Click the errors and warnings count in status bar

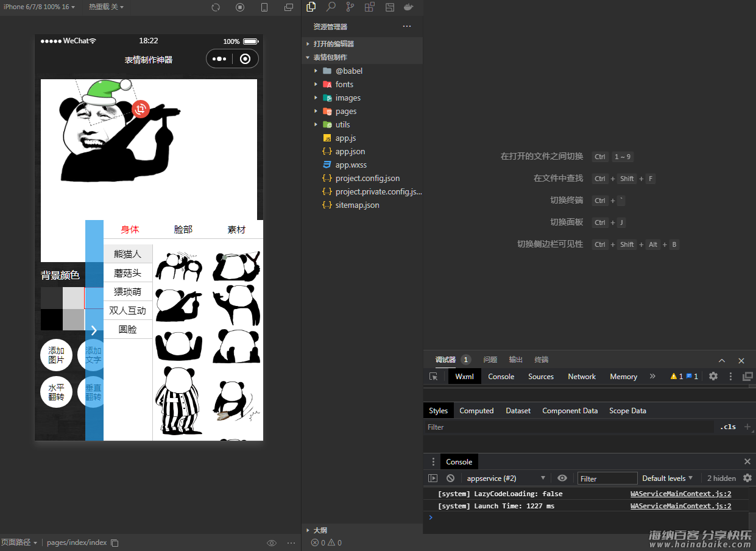pos(327,542)
